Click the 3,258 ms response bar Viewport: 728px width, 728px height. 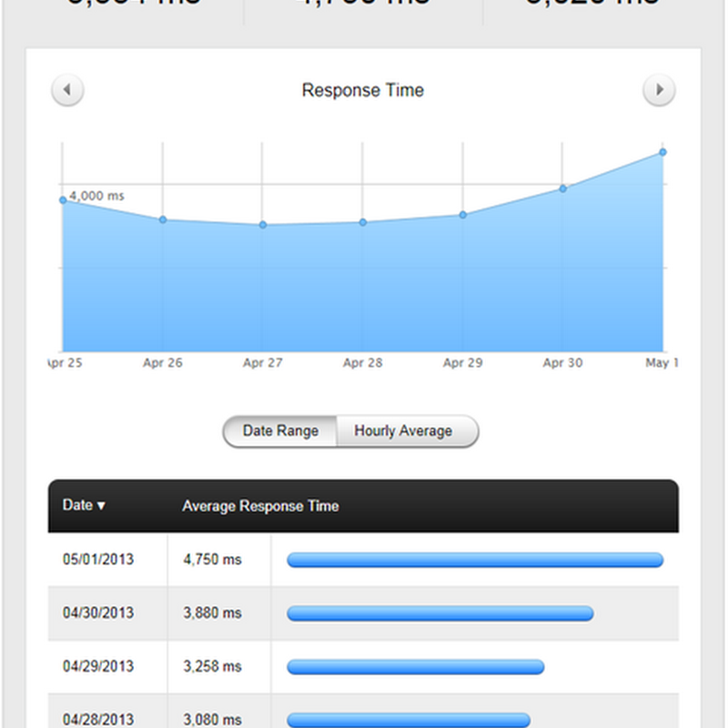point(416,667)
